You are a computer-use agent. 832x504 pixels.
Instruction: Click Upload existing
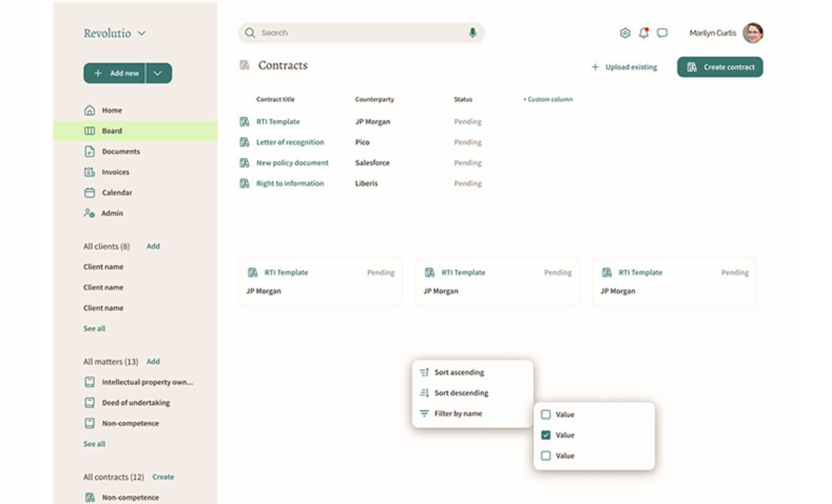tap(624, 67)
